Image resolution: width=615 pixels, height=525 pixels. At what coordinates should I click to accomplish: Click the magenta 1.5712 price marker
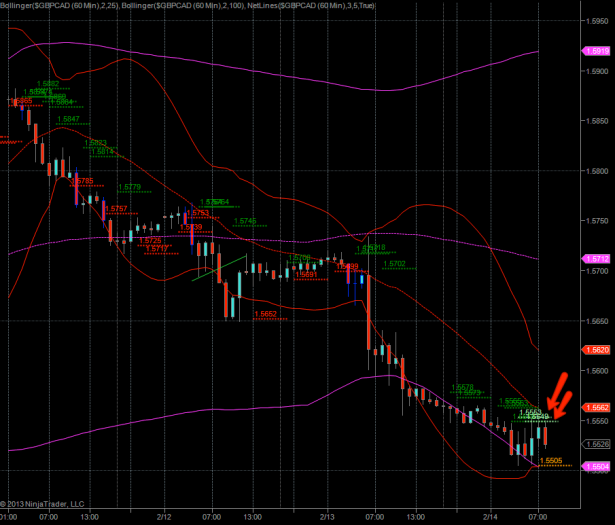[597, 258]
